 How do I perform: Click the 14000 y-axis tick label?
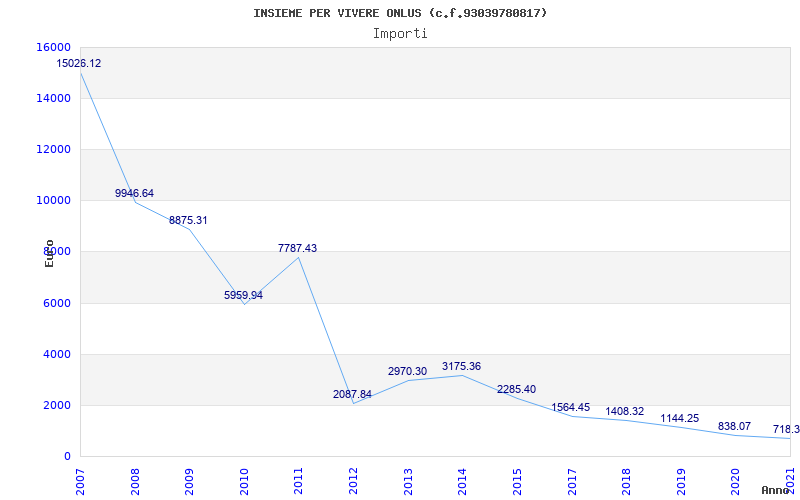pyautogui.click(x=54, y=98)
